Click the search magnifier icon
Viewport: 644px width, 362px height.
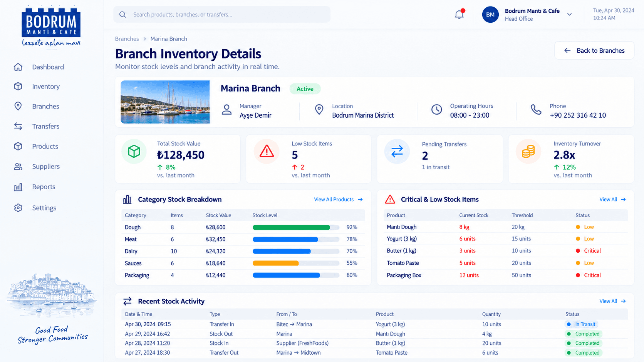(x=122, y=15)
